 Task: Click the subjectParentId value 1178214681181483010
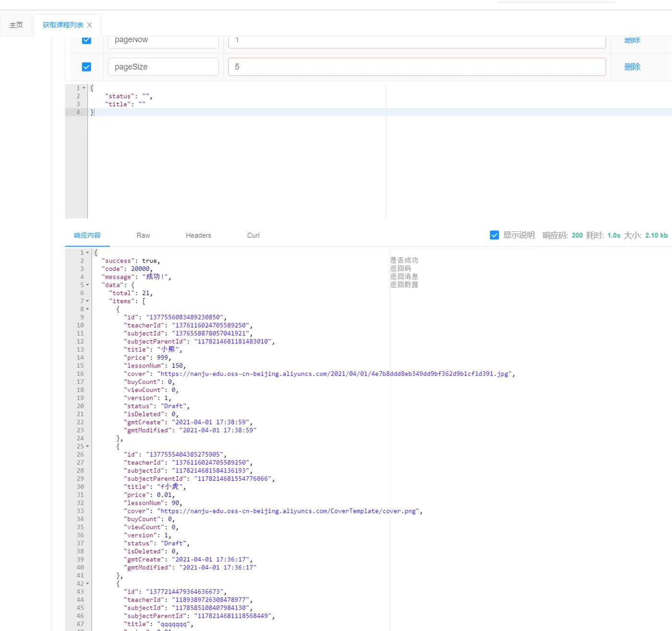(x=232, y=342)
